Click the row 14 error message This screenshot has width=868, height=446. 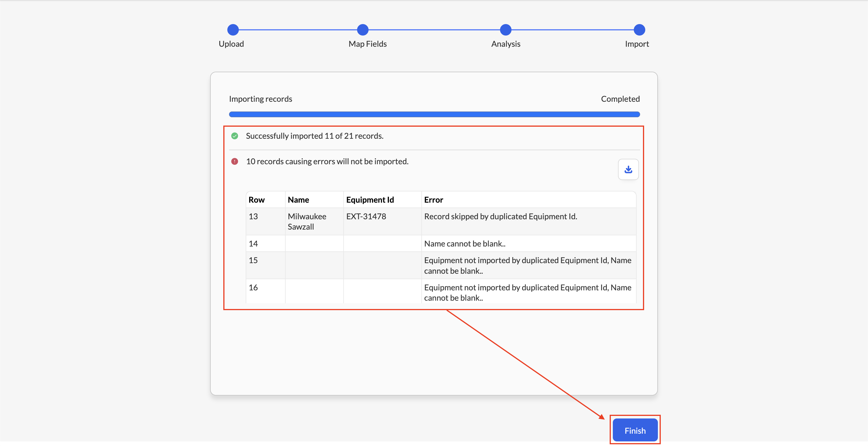pyautogui.click(x=464, y=244)
